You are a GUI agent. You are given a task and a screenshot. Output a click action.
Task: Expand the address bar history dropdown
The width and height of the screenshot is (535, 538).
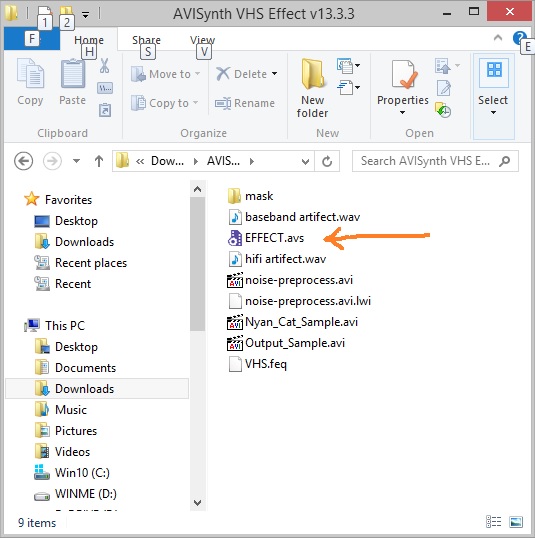tap(305, 161)
